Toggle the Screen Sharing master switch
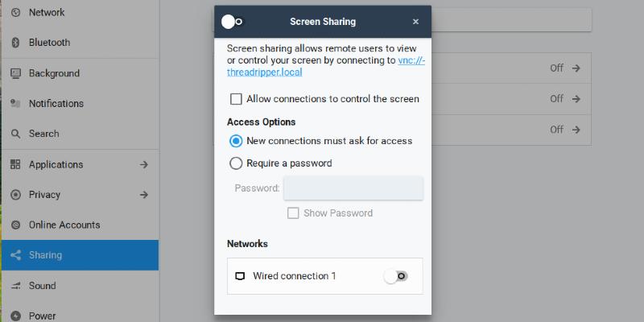644x322 pixels. pos(233,22)
